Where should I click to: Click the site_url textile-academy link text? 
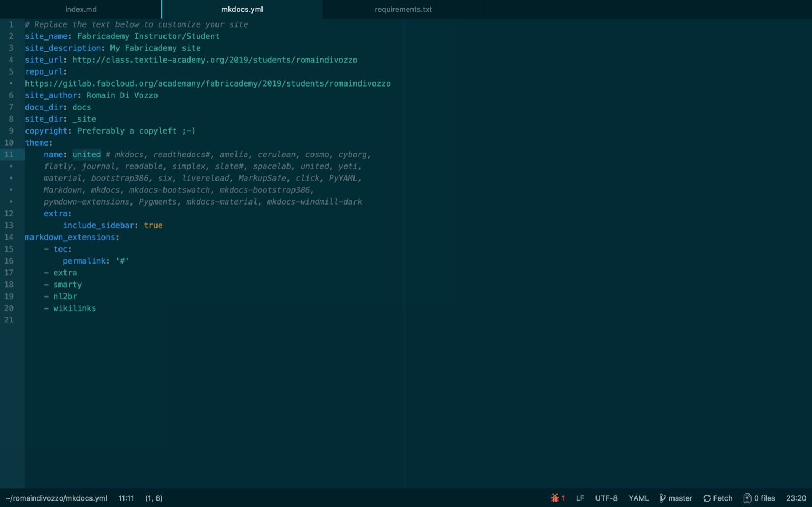pyautogui.click(x=214, y=60)
